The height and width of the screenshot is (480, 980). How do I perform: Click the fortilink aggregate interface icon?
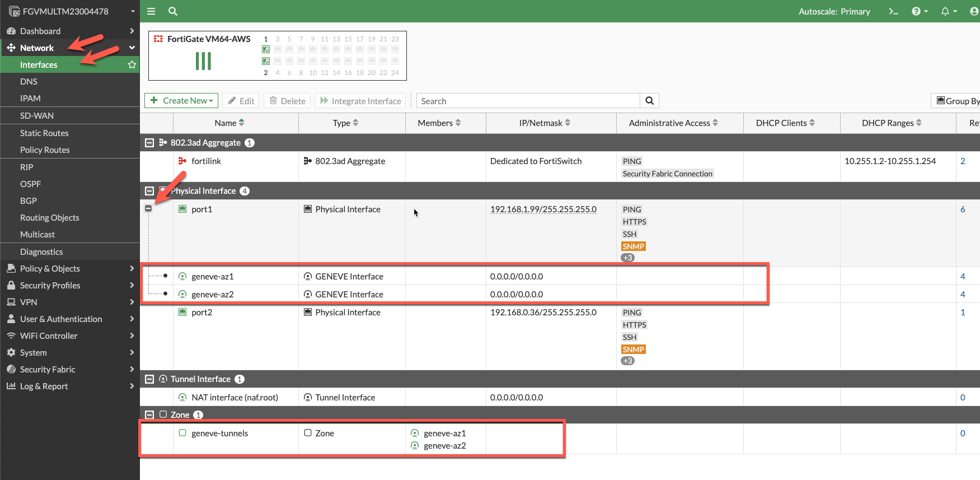[182, 161]
